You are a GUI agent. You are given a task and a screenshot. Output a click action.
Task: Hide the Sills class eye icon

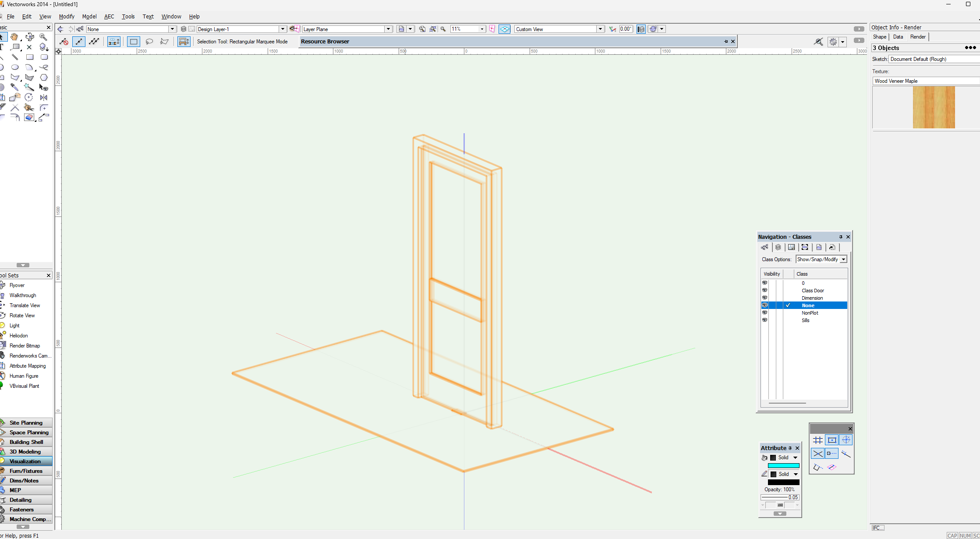pos(764,320)
